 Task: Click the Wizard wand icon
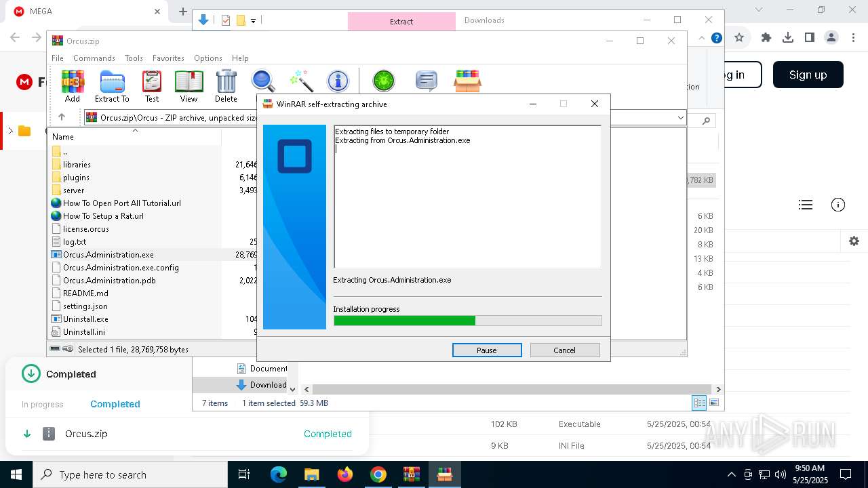point(300,81)
